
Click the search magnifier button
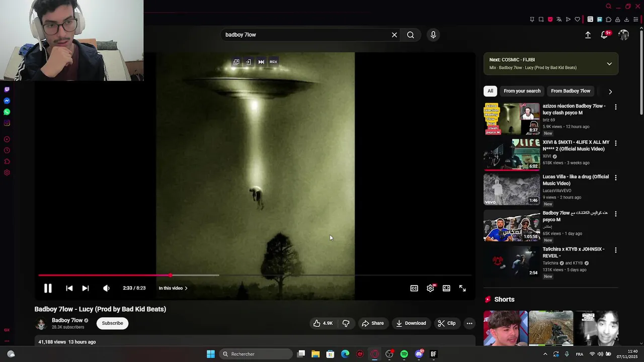tap(411, 35)
